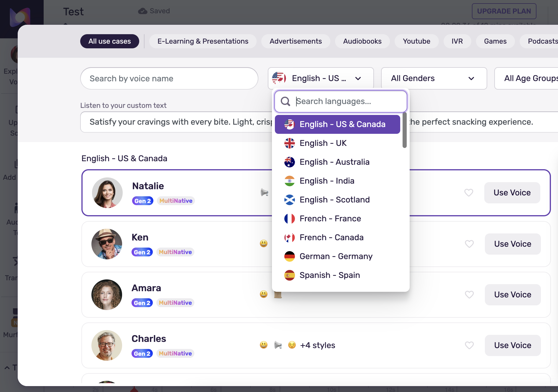558x392 pixels.
Task: Click Ken's smiley face style icon
Action: coord(264,243)
